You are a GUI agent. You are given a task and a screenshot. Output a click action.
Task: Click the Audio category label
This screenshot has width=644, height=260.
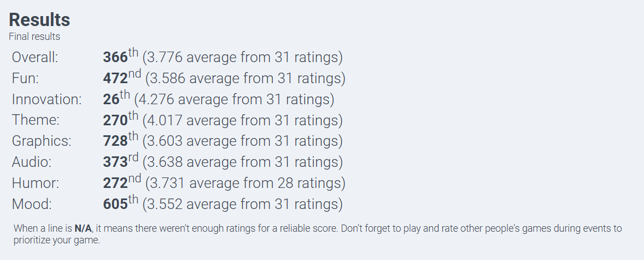32,162
